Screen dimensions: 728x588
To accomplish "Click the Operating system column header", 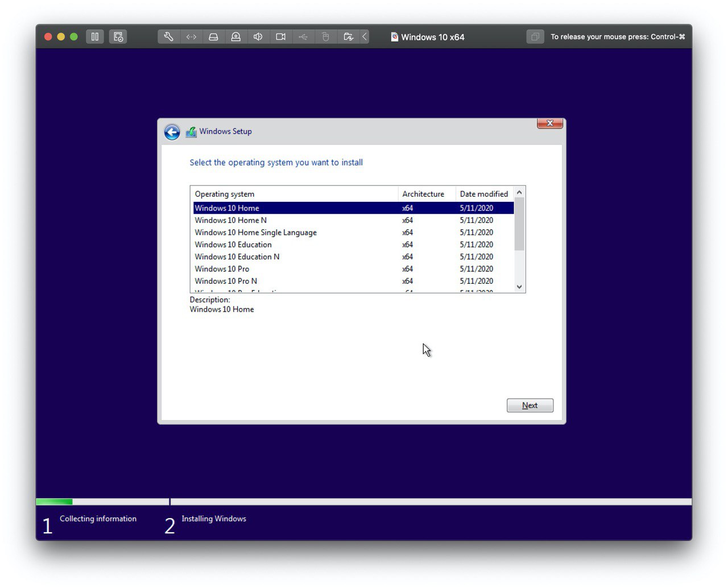I will 295,194.
